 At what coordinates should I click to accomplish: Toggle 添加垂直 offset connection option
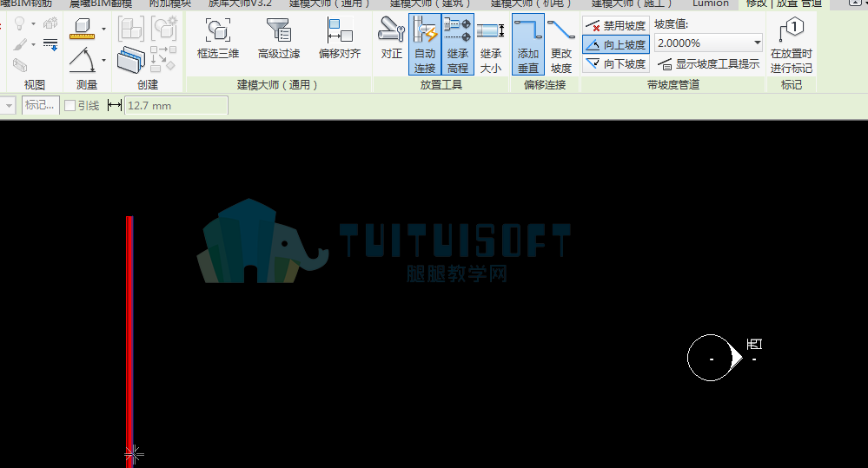(x=528, y=45)
